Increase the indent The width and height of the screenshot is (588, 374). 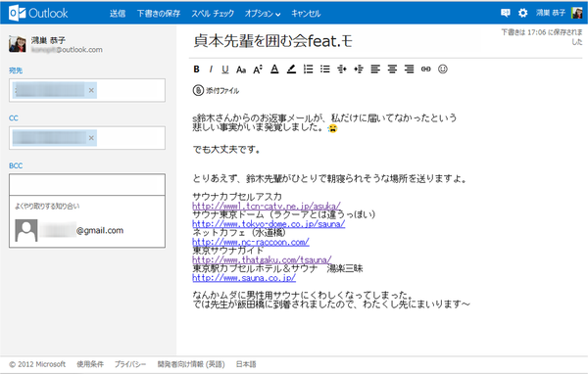point(359,69)
